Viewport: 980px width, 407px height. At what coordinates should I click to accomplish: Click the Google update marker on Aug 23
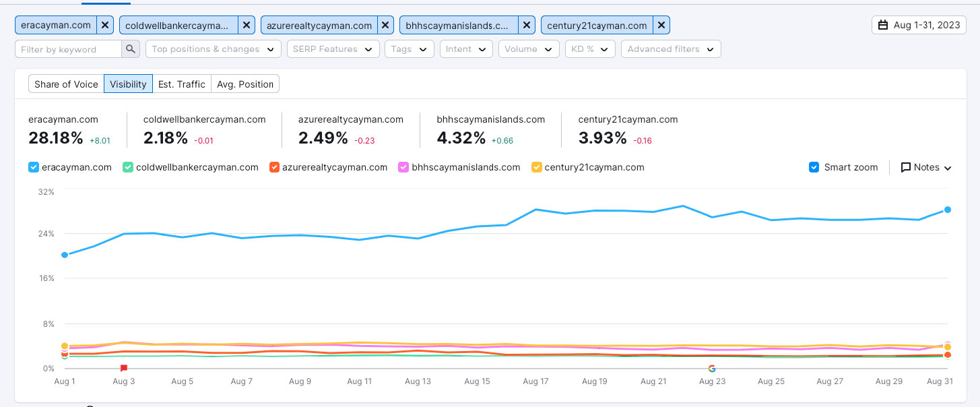712,369
